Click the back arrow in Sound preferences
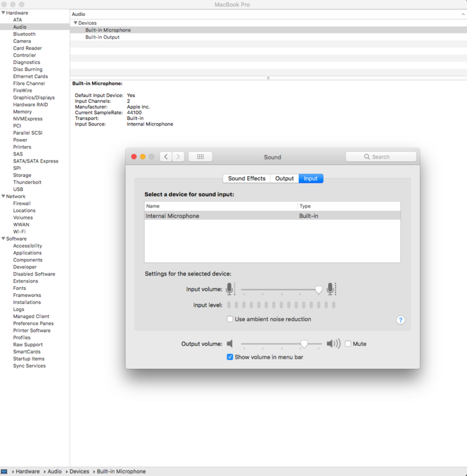467x476 pixels. (x=166, y=157)
